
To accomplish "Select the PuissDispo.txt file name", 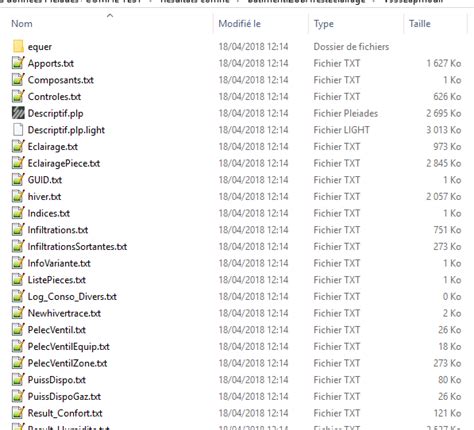I will point(57,380).
